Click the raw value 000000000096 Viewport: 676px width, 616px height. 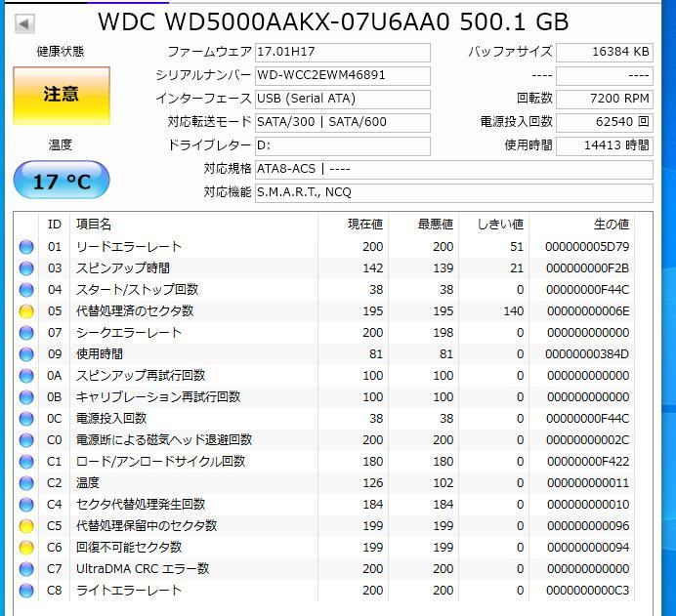(x=588, y=526)
